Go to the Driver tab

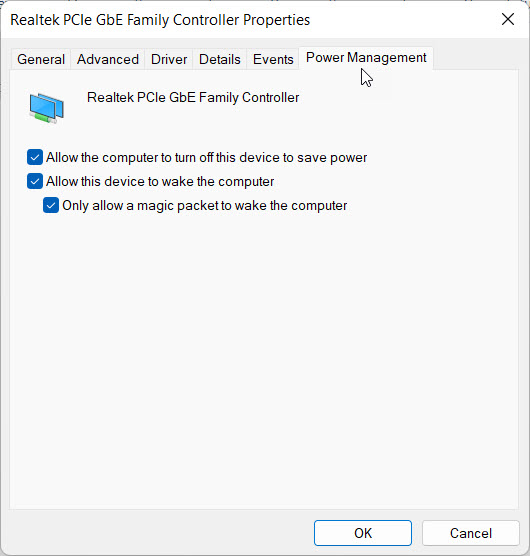[169, 59]
